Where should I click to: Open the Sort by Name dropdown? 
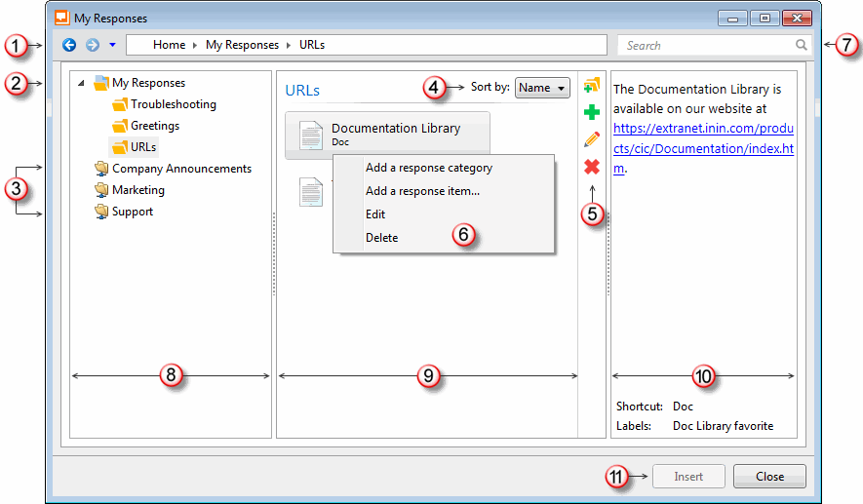tap(542, 88)
